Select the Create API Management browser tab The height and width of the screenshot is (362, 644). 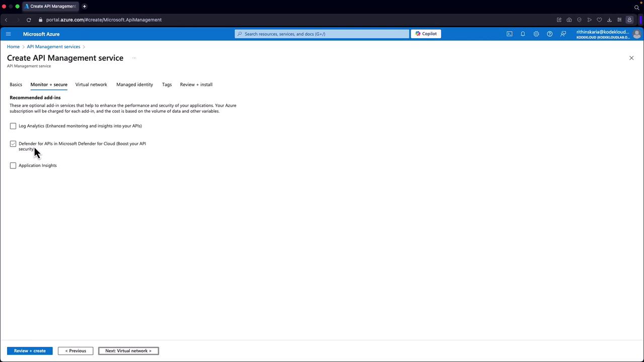(x=50, y=6)
